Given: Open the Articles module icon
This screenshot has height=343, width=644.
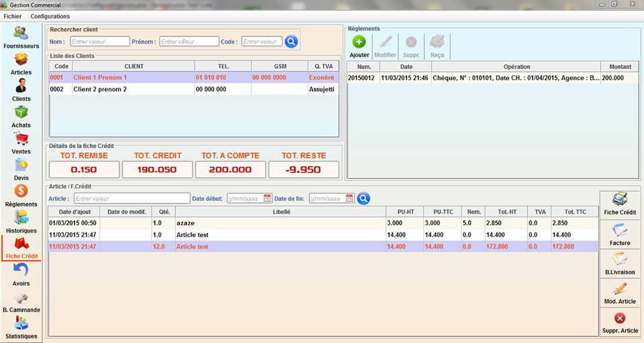Looking at the screenshot, I should (21, 60).
